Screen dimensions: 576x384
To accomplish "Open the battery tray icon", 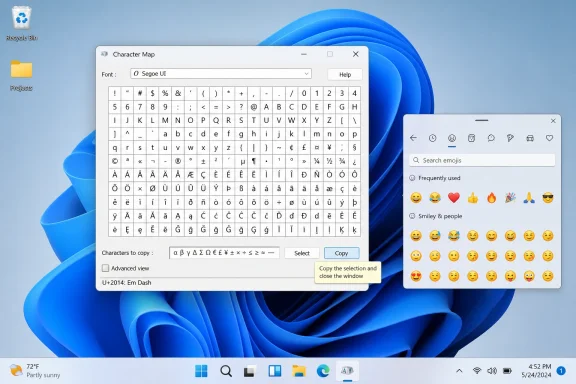I will click(507, 371).
